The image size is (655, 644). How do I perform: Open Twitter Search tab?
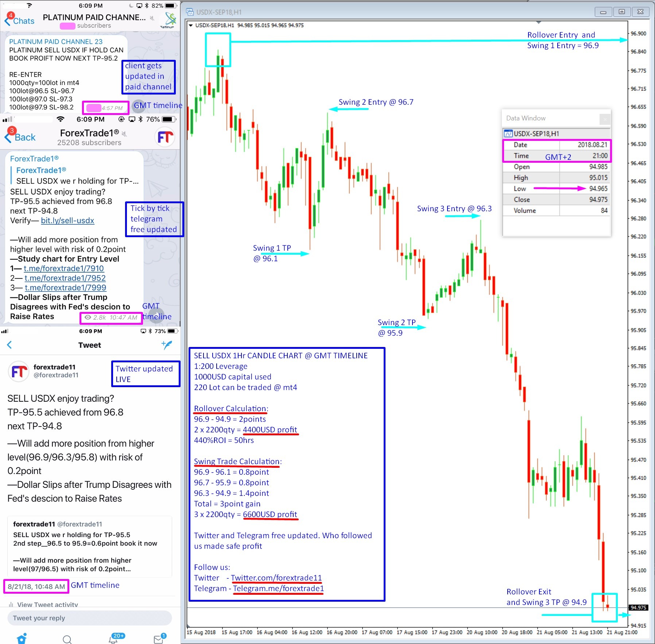tap(67, 639)
